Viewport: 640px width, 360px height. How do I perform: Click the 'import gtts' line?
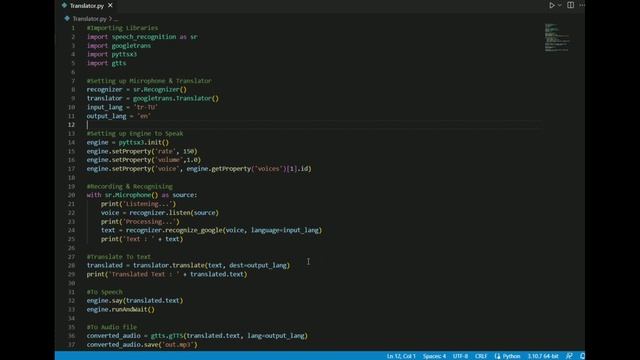coord(106,63)
